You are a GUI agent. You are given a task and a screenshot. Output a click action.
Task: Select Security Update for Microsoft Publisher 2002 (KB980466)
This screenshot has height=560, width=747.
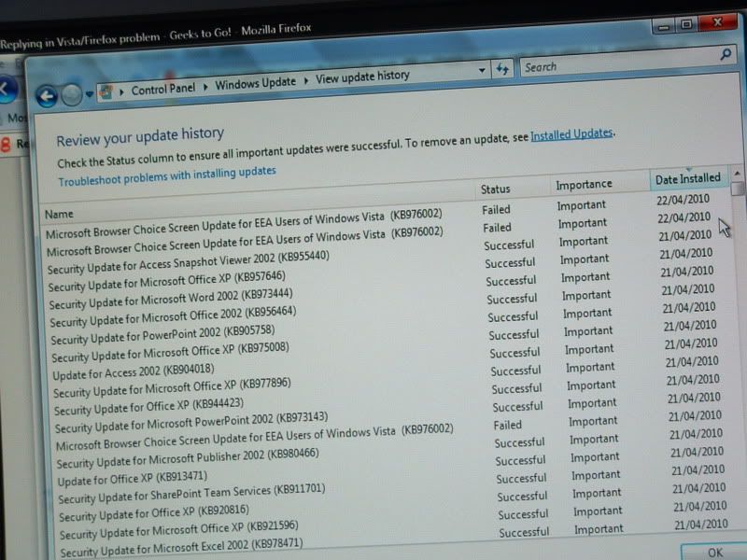pos(188,458)
